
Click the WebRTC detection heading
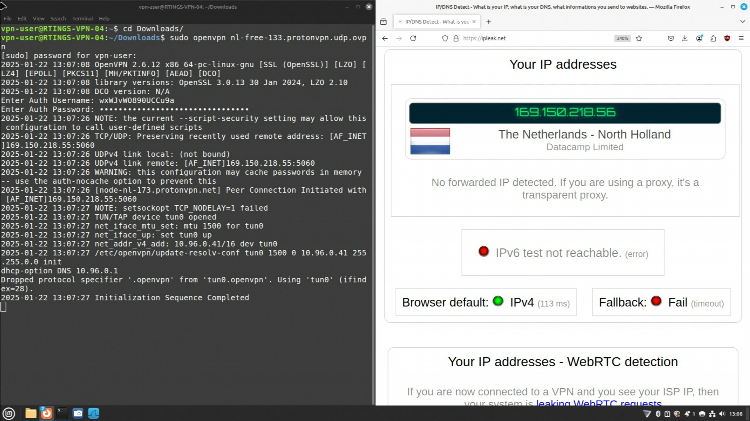coord(562,362)
